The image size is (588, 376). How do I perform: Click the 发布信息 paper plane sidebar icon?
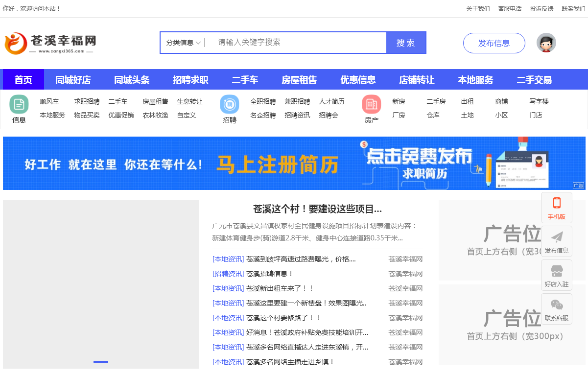tap(557, 241)
